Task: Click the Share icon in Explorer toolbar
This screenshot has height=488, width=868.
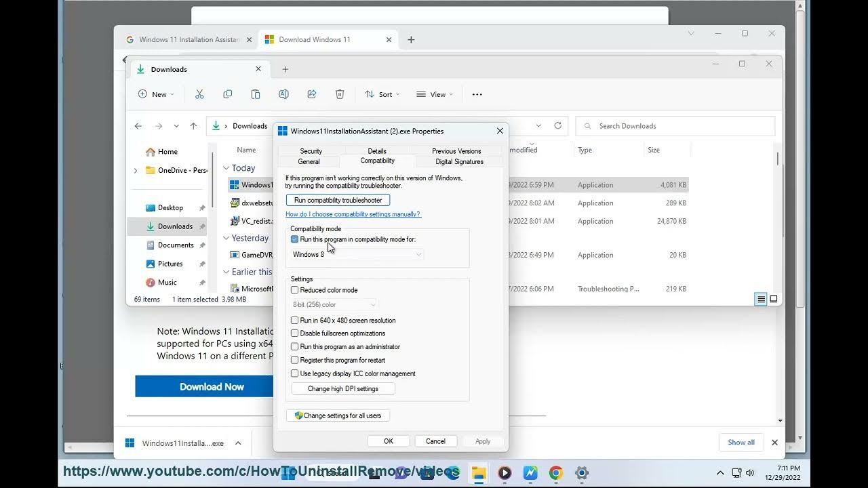Action: click(x=312, y=94)
